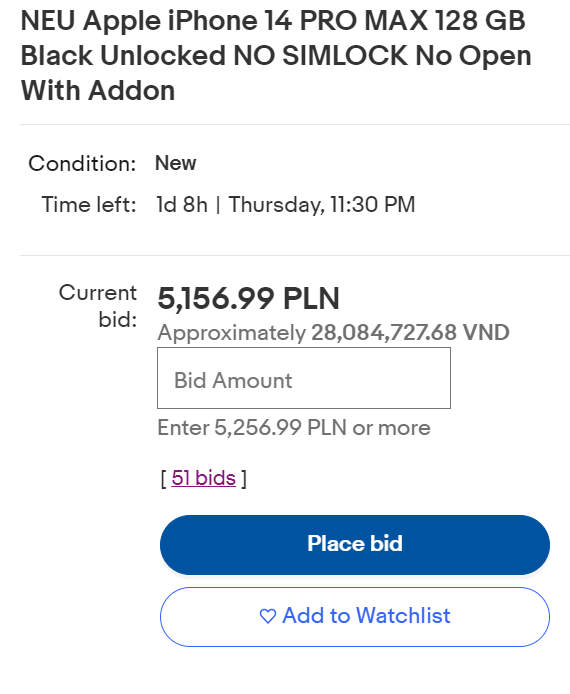Viewport: 570px width, 694px height.
Task: Add this item to Watchlist
Action: tap(355, 617)
